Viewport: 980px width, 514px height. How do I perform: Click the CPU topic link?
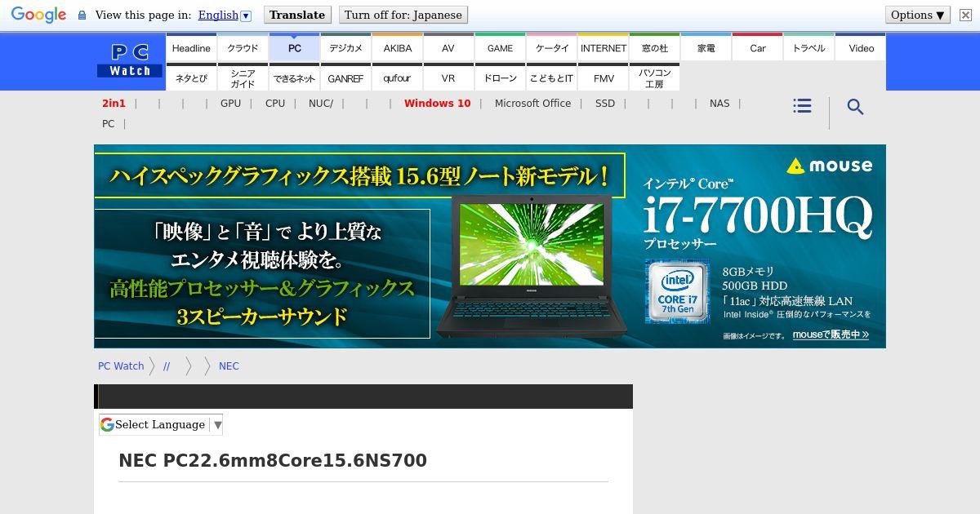[x=275, y=104]
